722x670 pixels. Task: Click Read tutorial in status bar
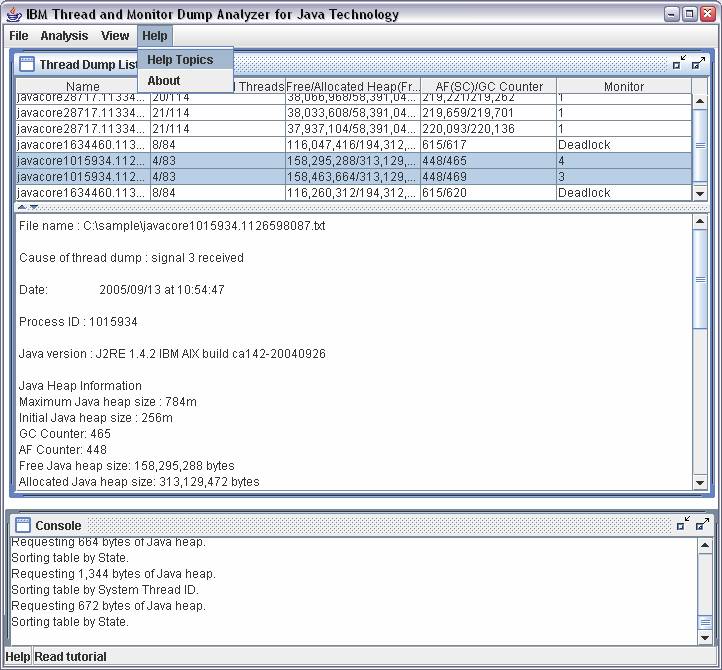pos(70,657)
